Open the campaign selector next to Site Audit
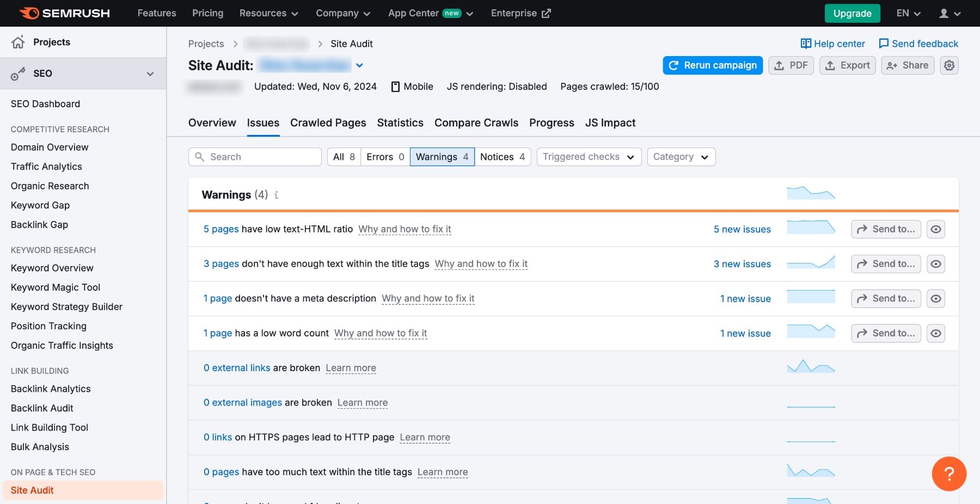This screenshot has height=504, width=980. point(359,65)
